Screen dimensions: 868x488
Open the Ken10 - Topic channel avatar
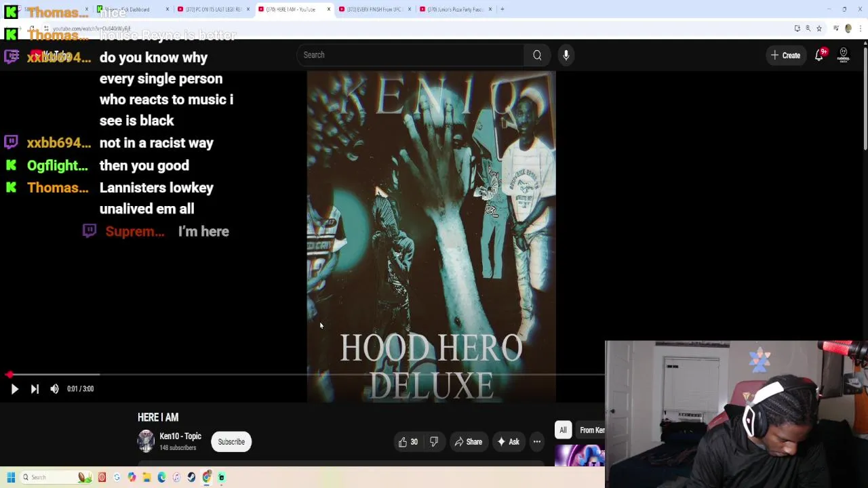[146, 441]
